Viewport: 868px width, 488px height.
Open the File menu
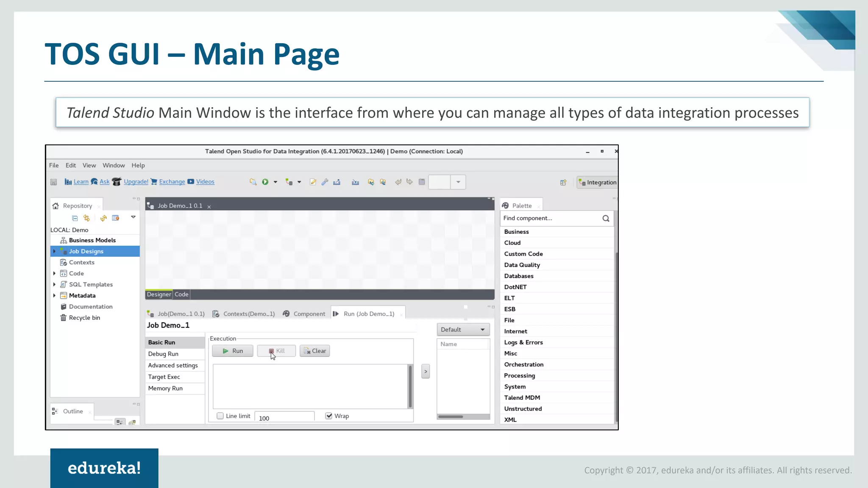(54, 165)
